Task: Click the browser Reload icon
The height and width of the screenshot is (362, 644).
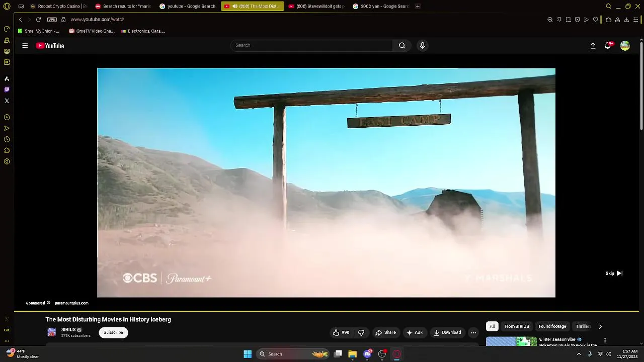Action: (38, 20)
